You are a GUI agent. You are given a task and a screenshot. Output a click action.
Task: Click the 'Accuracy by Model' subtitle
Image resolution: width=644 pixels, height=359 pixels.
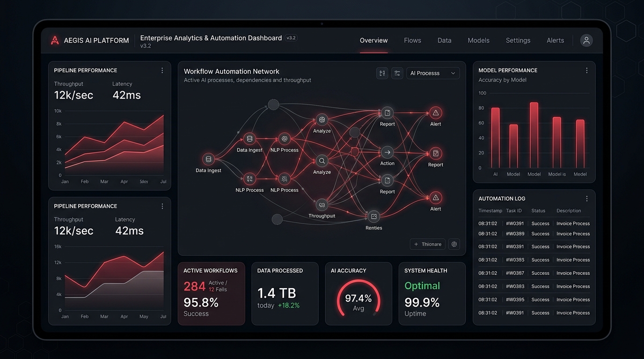(502, 80)
